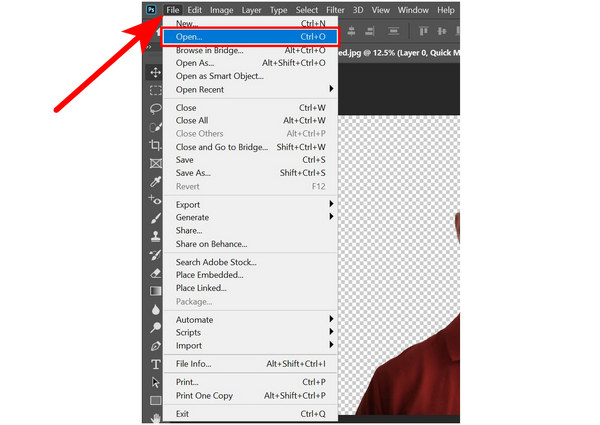Choose Browse in Bridge...

pyautogui.click(x=251, y=50)
